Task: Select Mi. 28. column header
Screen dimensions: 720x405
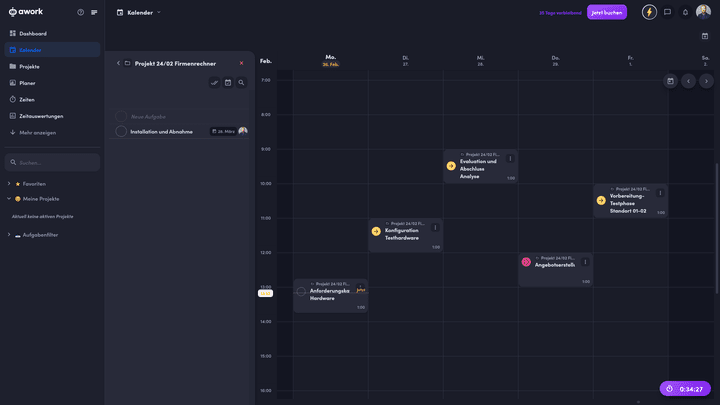Action: [480, 61]
